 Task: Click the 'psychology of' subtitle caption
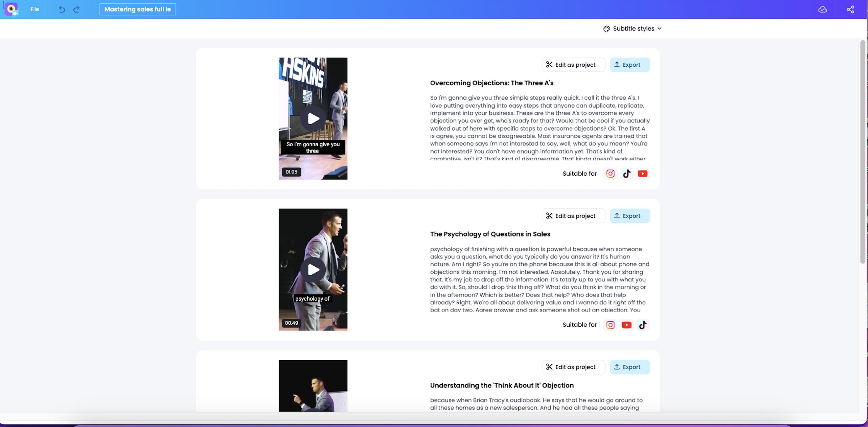coord(312,298)
